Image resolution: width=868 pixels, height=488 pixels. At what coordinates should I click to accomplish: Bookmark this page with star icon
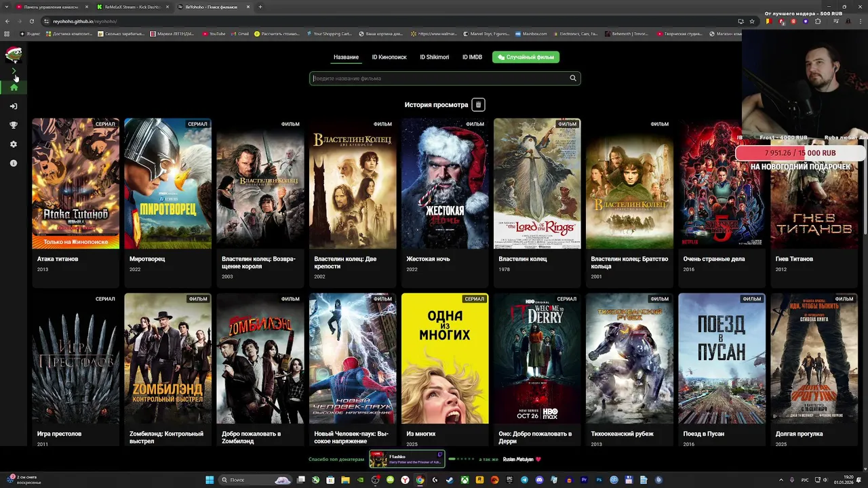[752, 21]
